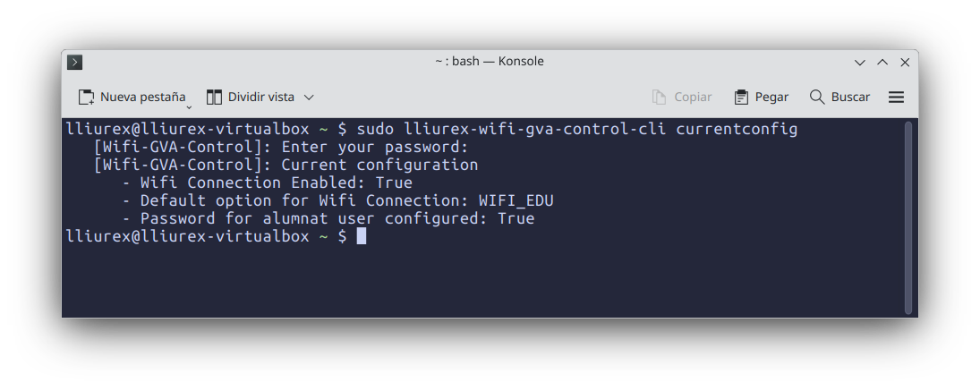The height and width of the screenshot is (391, 980).
Task: Maximize the Konsole window
Action: (882, 62)
